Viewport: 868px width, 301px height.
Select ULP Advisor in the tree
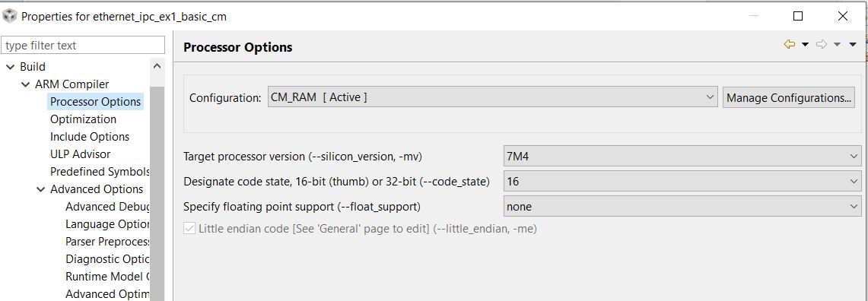pos(81,154)
